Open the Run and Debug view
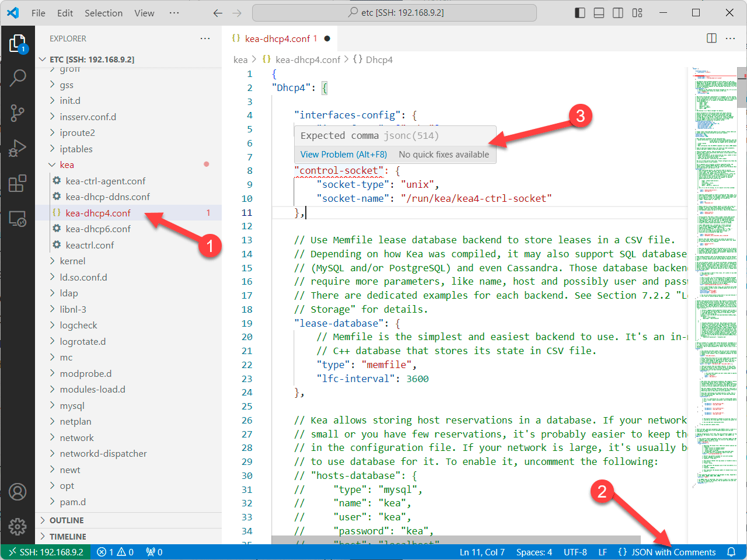The image size is (747, 560). pos(18,148)
